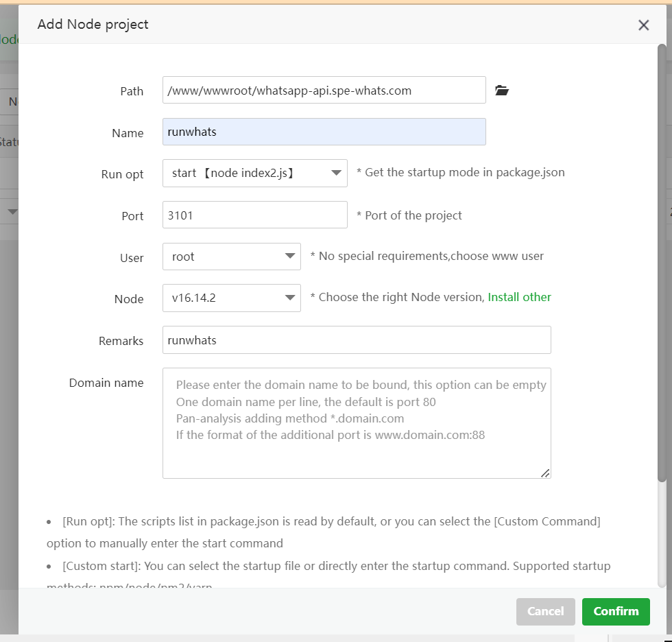The image size is (672, 642).
Task: Expand the Run opt dropdown
Action: (x=254, y=174)
